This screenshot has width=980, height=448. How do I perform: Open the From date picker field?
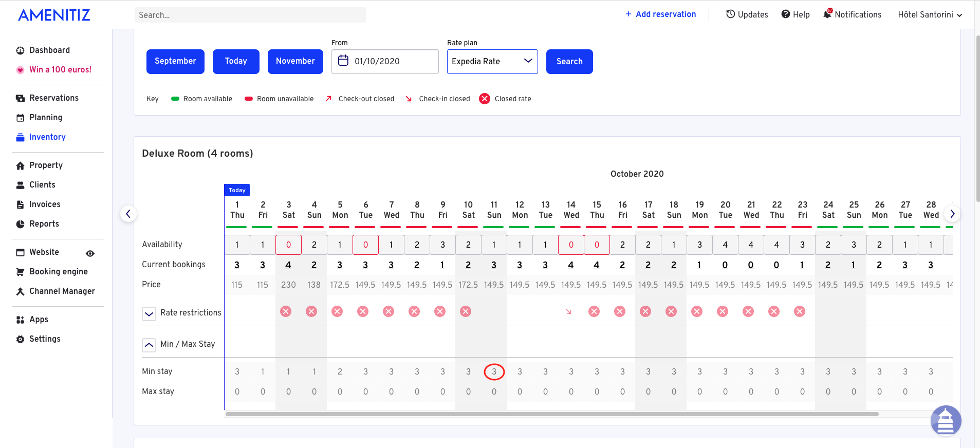tap(385, 61)
